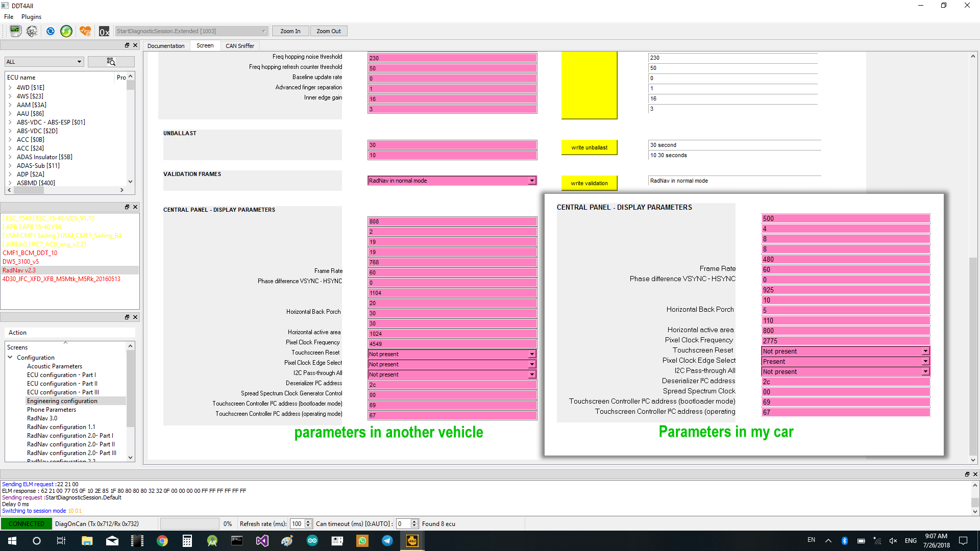This screenshot has width=980, height=551.
Task: Select DW5_3100_v5 in detected ECUs
Action: [21, 262]
